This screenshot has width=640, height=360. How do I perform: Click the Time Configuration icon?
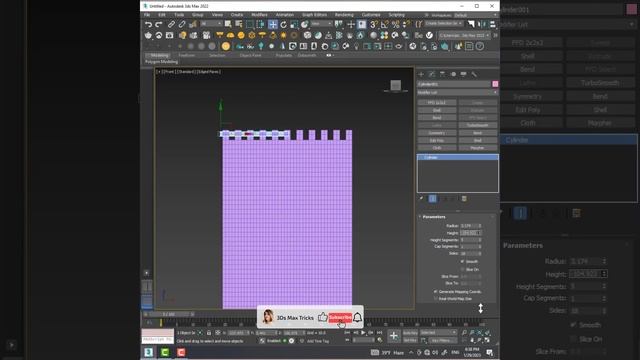(x=380, y=340)
